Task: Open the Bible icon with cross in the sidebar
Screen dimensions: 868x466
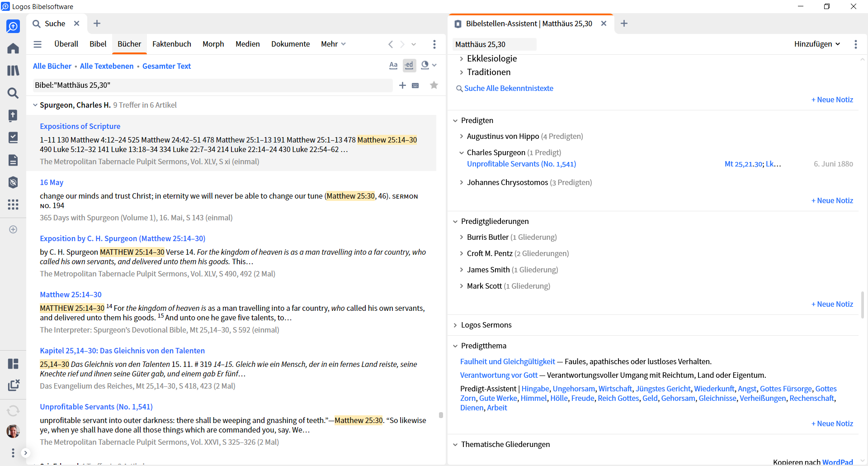Action: click(13, 115)
